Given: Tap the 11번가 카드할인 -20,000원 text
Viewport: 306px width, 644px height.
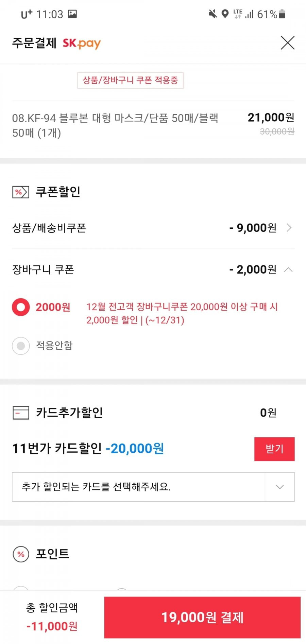Looking at the screenshot, I should [x=88, y=449].
